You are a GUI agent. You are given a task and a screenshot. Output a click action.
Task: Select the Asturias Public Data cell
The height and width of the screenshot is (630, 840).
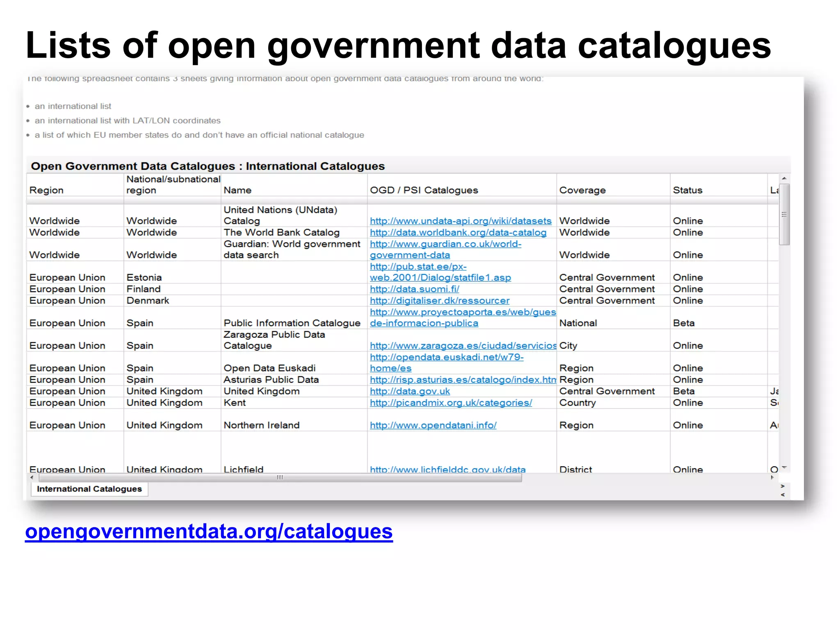coord(294,379)
